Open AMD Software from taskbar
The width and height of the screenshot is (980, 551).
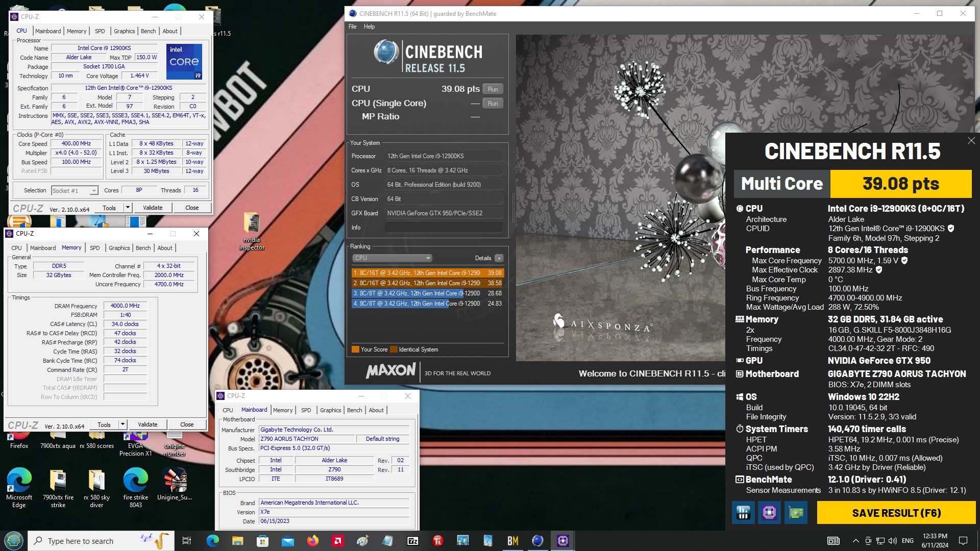337,541
